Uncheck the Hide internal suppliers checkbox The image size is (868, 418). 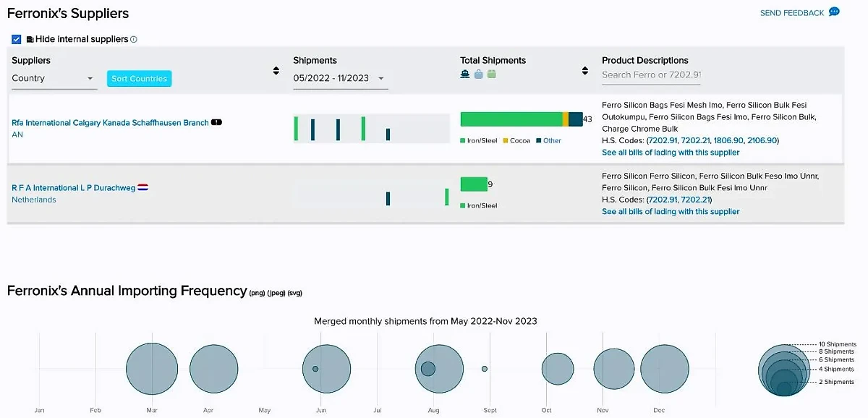point(17,39)
